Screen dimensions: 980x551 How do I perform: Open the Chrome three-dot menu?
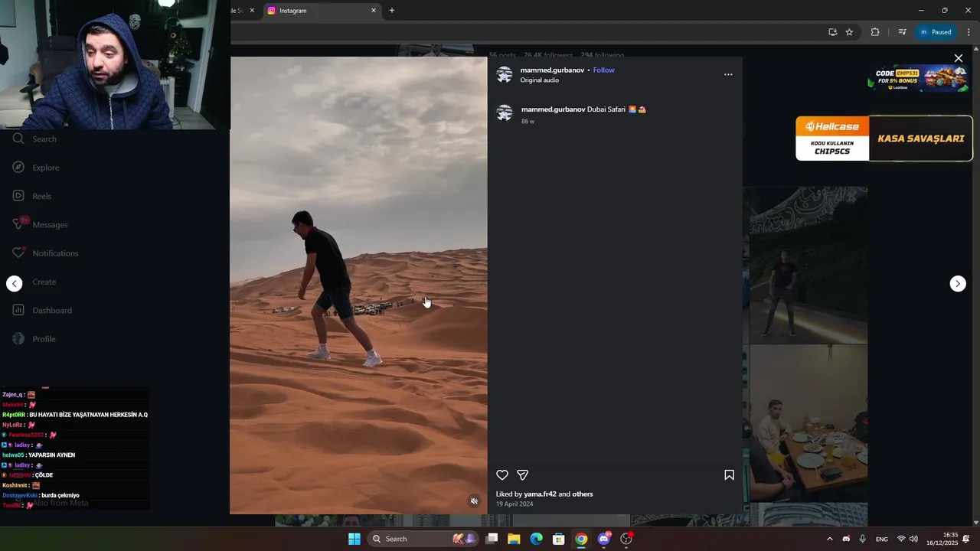(x=969, y=32)
